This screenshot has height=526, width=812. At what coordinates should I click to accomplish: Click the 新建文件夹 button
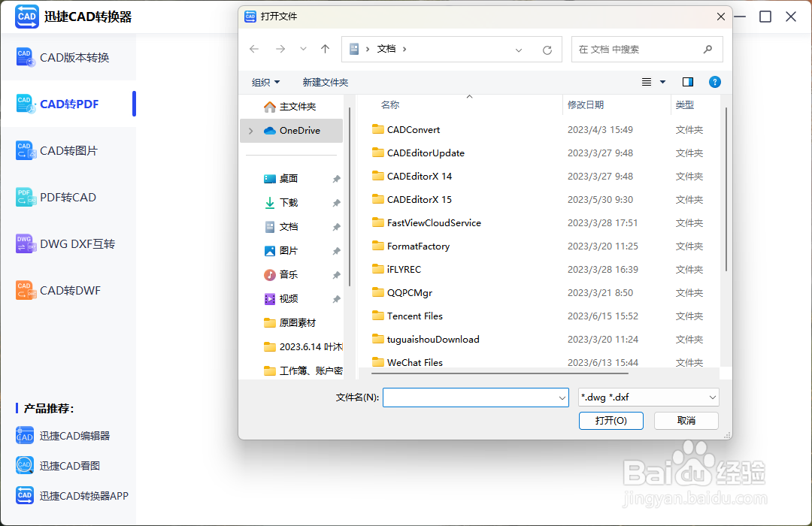tap(326, 83)
